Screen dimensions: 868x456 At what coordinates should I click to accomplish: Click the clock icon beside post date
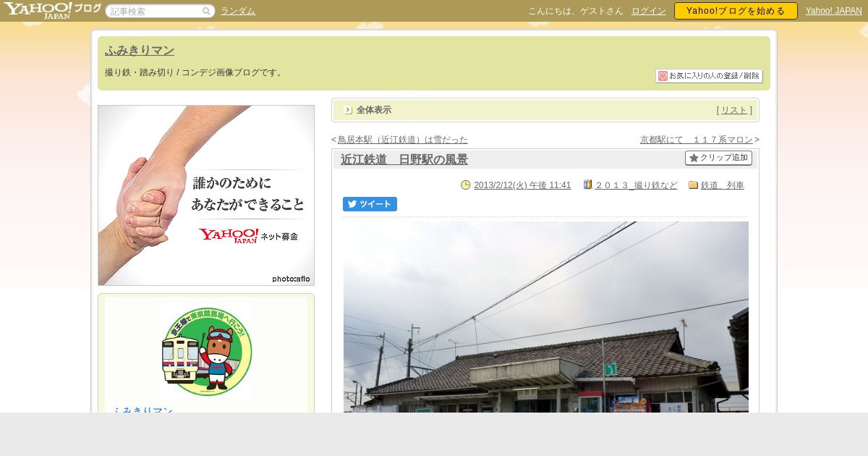coord(466,185)
